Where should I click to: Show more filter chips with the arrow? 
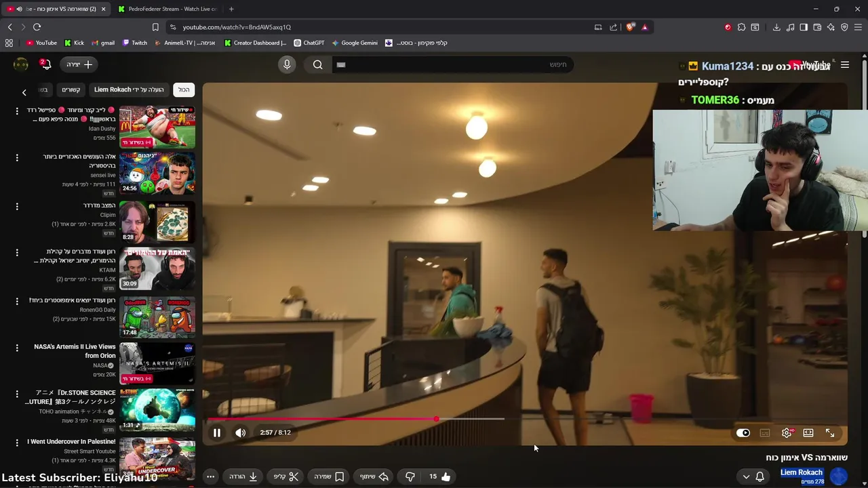click(24, 92)
